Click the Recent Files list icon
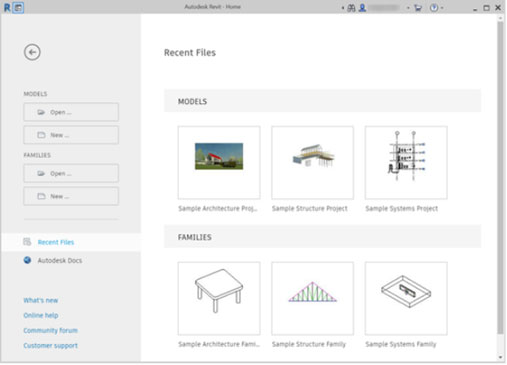 (27, 242)
